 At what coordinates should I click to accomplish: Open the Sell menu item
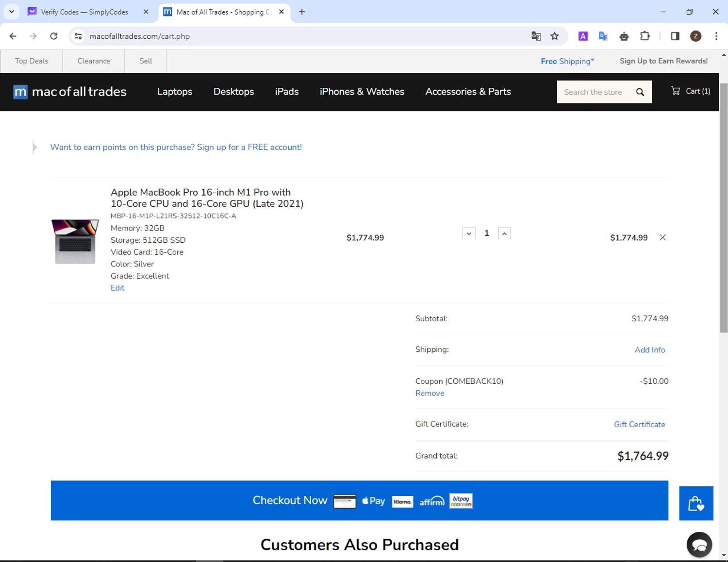click(146, 61)
